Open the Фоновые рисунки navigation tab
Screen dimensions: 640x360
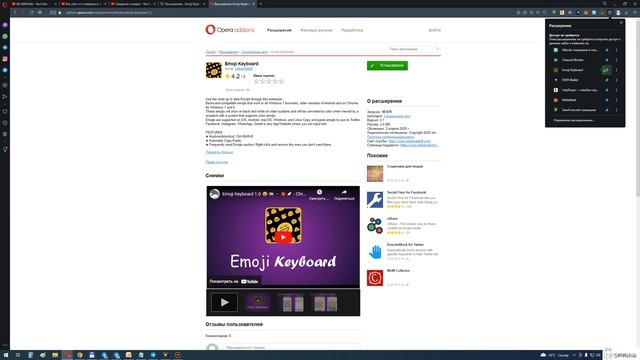(x=316, y=30)
